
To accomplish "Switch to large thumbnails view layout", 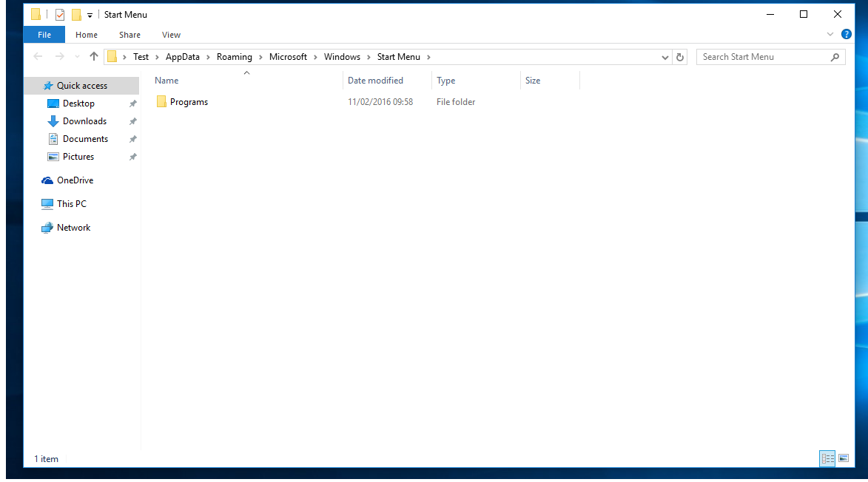I will (x=844, y=458).
